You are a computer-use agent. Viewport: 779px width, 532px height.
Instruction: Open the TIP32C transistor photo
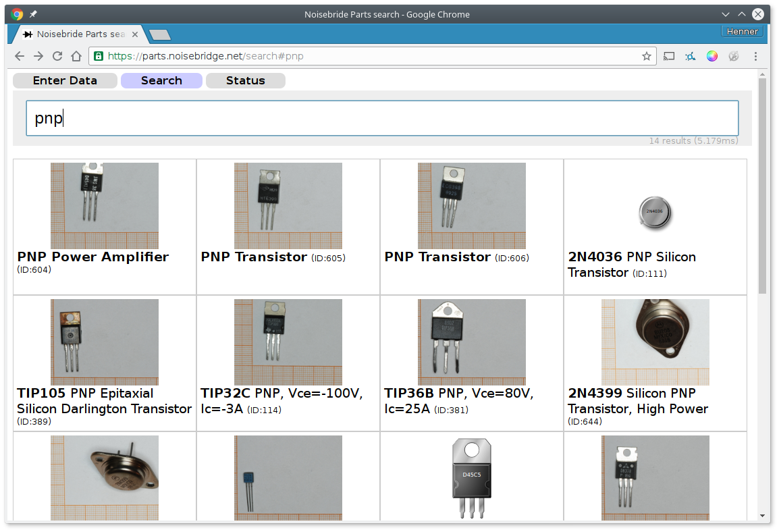(288, 342)
